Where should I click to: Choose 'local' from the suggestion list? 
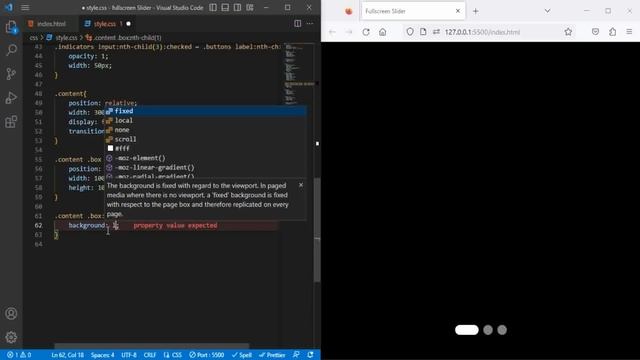(x=206, y=120)
